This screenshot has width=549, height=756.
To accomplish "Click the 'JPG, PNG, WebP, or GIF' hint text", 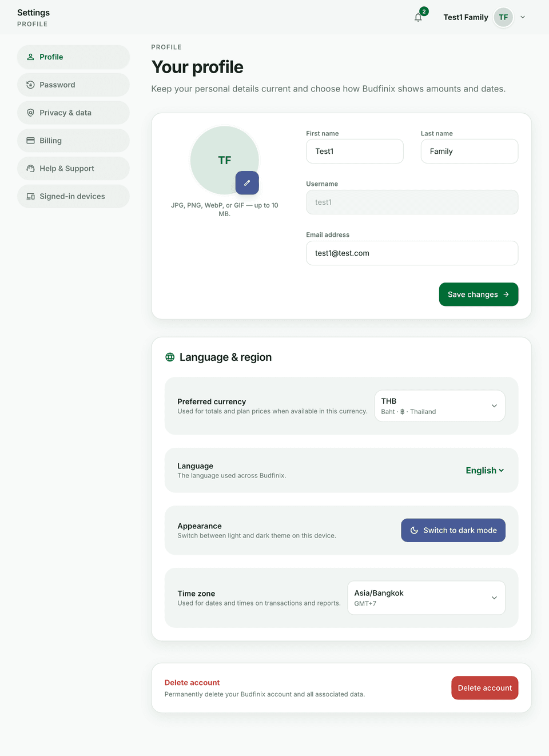I will pos(225,209).
